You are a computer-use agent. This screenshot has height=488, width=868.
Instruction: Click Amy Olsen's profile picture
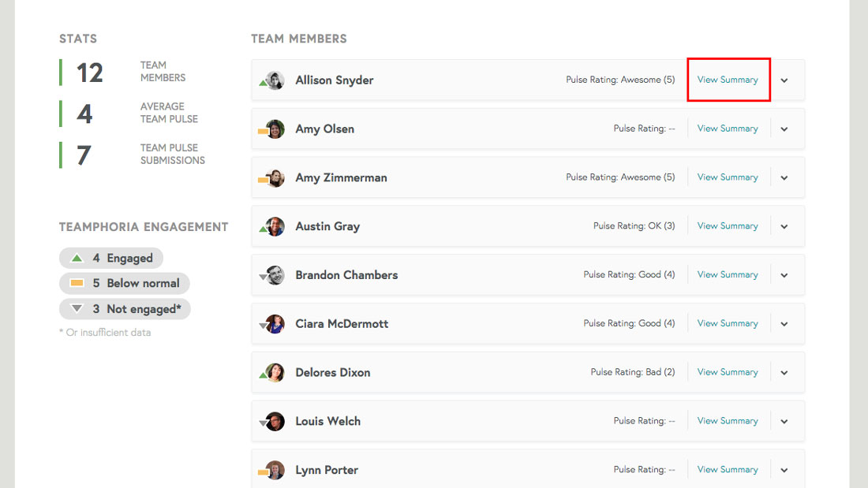(275, 129)
